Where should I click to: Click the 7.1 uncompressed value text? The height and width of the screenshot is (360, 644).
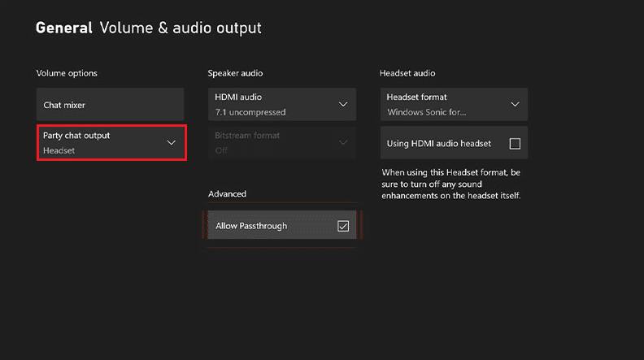250,112
